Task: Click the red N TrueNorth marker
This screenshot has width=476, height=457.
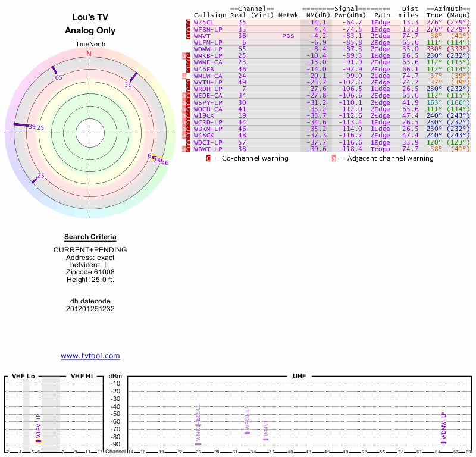Action: [89, 54]
